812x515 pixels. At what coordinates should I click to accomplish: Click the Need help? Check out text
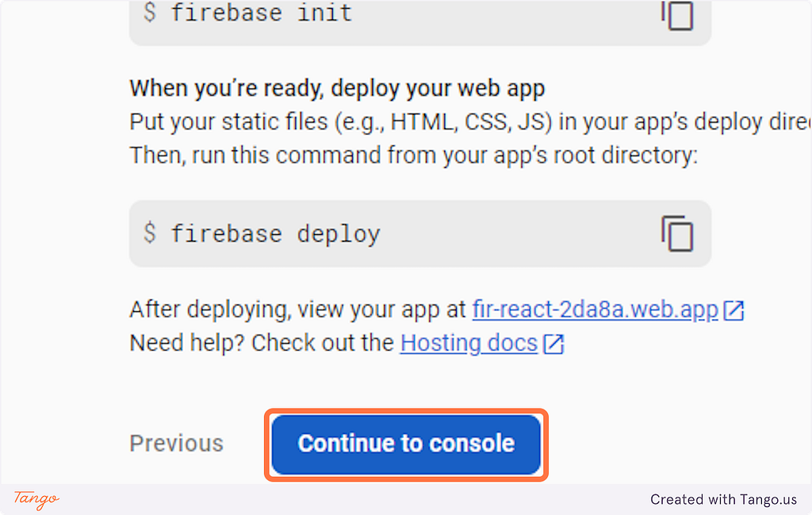[262, 344]
